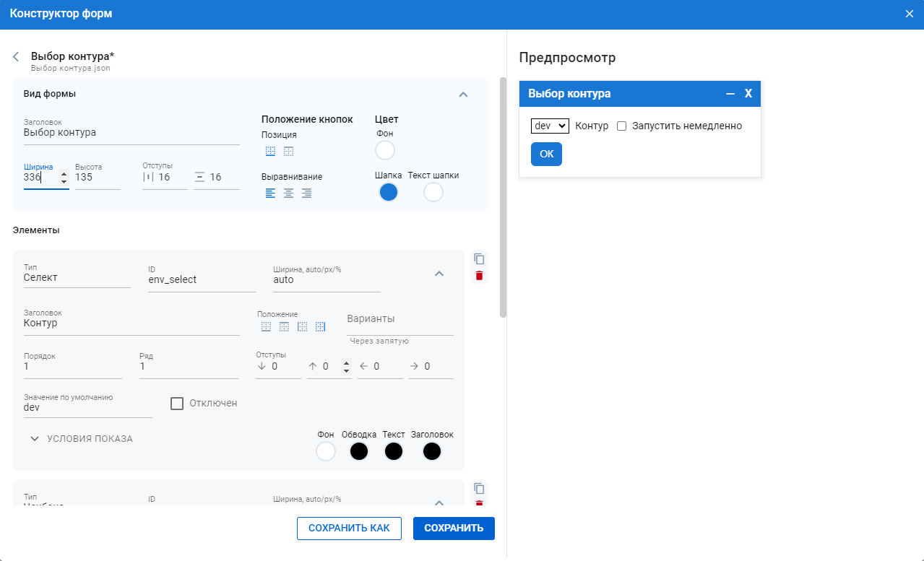Click the СОХРАНИТЬ button

454,529
